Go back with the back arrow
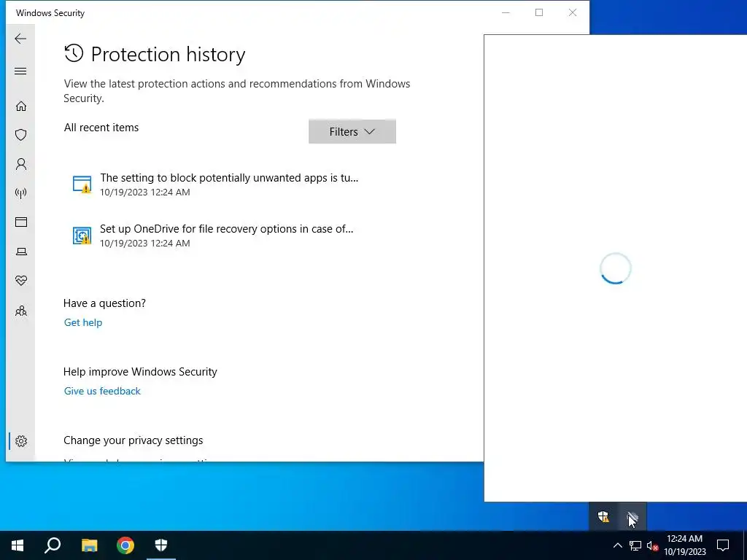 20,39
